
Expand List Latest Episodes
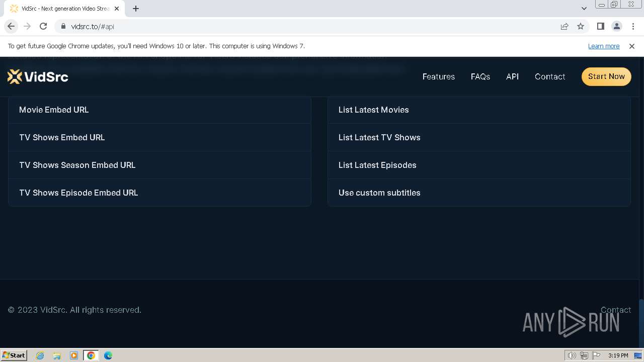click(x=479, y=165)
